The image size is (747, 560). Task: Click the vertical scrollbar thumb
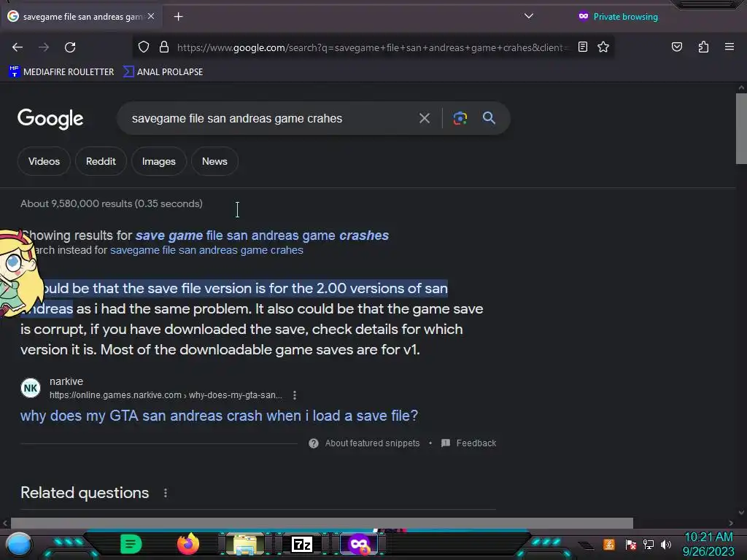coord(741,128)
